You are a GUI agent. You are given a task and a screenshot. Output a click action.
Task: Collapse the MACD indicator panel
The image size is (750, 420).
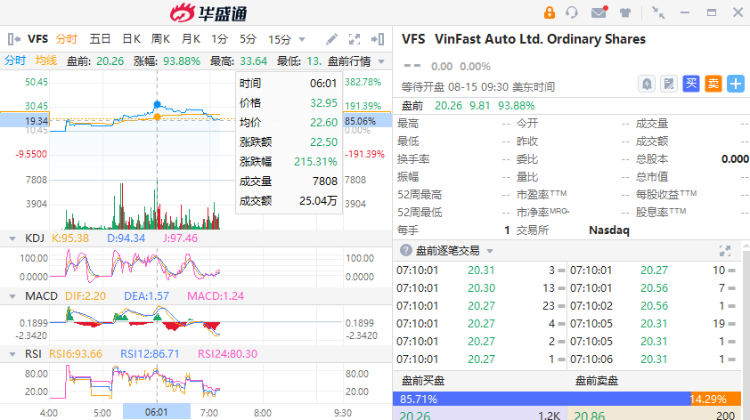click(x=12, y=296)
